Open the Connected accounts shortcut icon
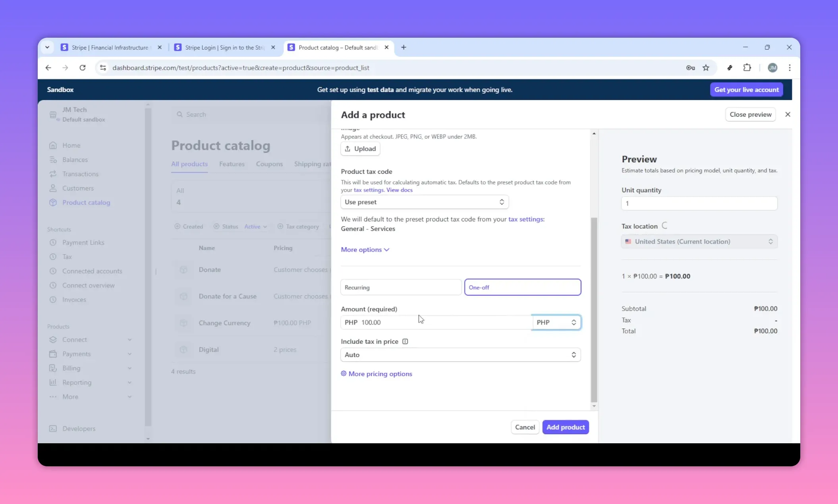 (x=53, y=271)
